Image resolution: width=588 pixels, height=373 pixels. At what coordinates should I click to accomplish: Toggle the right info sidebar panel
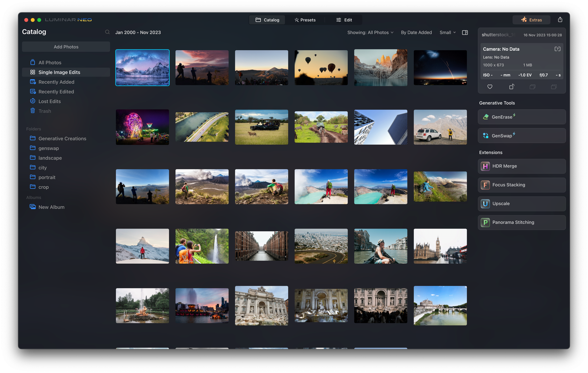465,32
